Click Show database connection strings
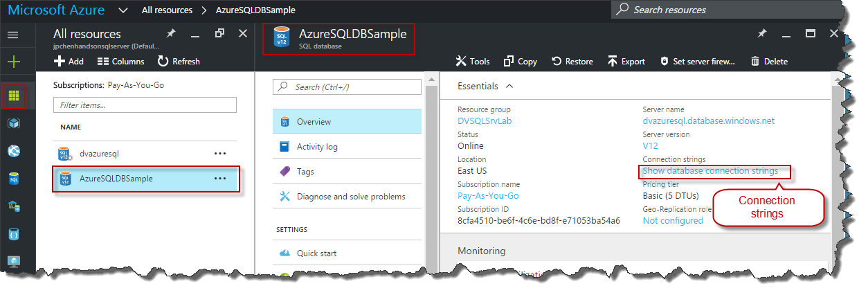The height and width of the screenshot is (295, 868). 710,171
